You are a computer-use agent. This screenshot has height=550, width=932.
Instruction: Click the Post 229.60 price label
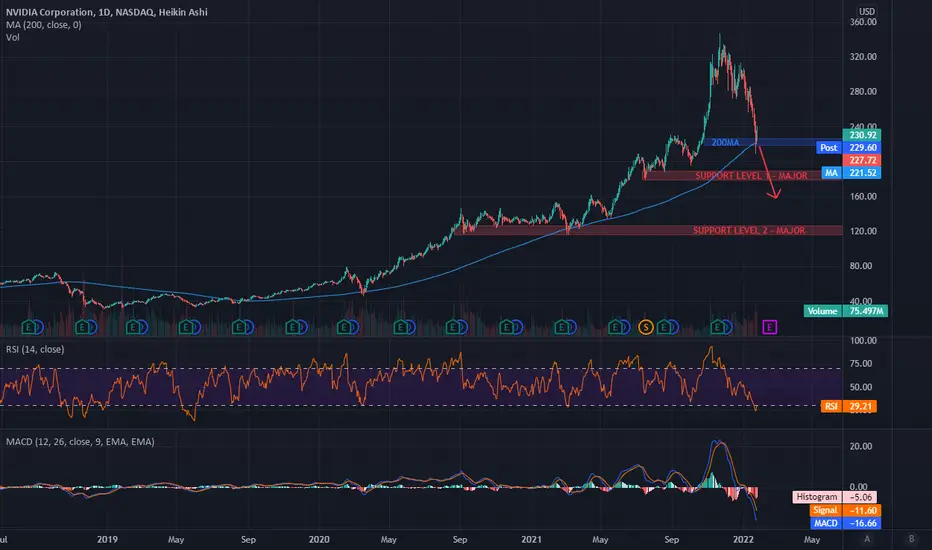pos(849,147)
